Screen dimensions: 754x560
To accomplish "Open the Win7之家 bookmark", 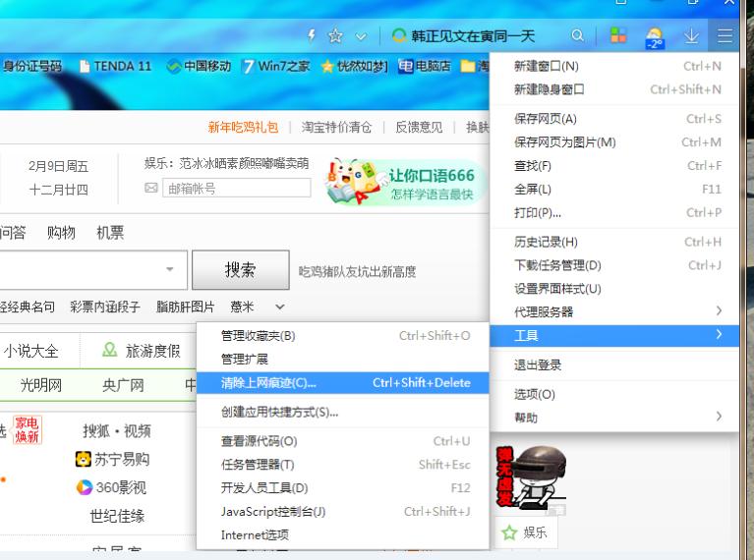I will (x=276, y=66).
